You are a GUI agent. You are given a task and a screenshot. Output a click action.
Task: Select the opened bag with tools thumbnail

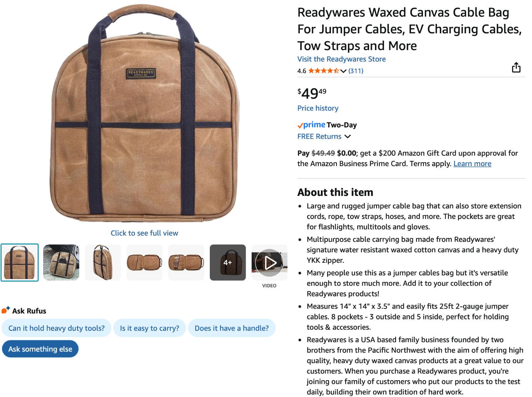186,262
